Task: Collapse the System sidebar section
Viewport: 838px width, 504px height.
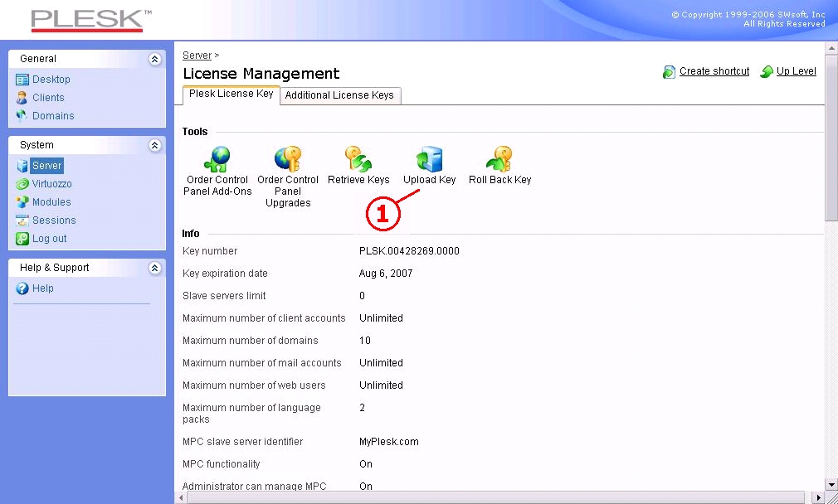Action: 154,145
